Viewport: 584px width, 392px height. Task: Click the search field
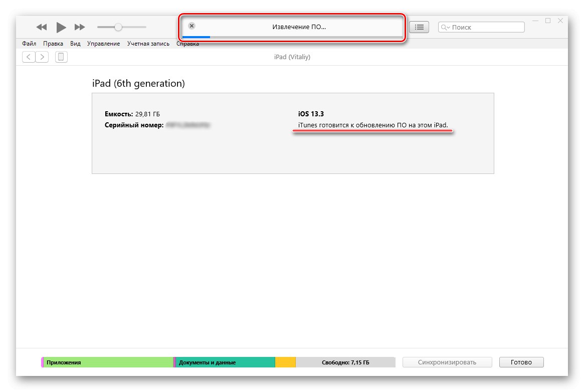pos(486,28)
